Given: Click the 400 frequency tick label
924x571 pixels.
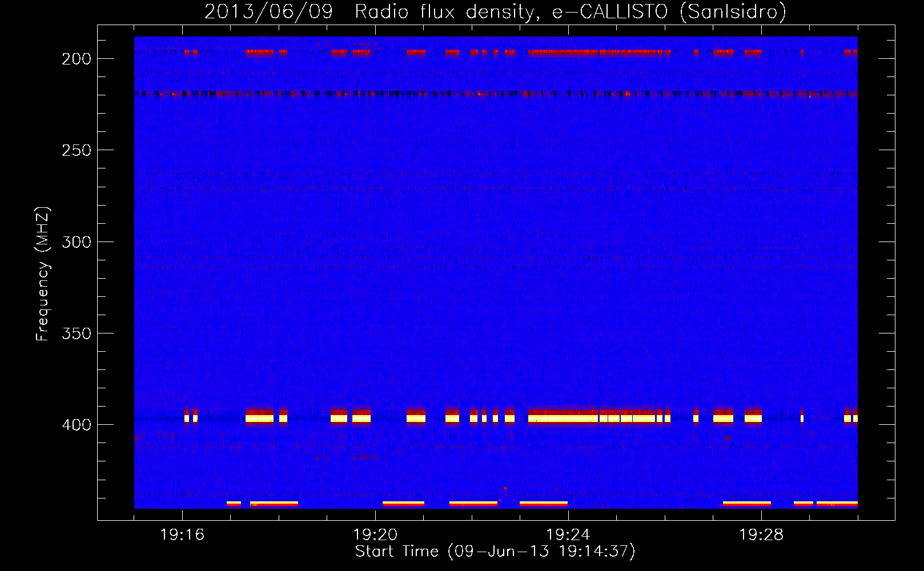Looking at the screenshot, I should (77, 425).
